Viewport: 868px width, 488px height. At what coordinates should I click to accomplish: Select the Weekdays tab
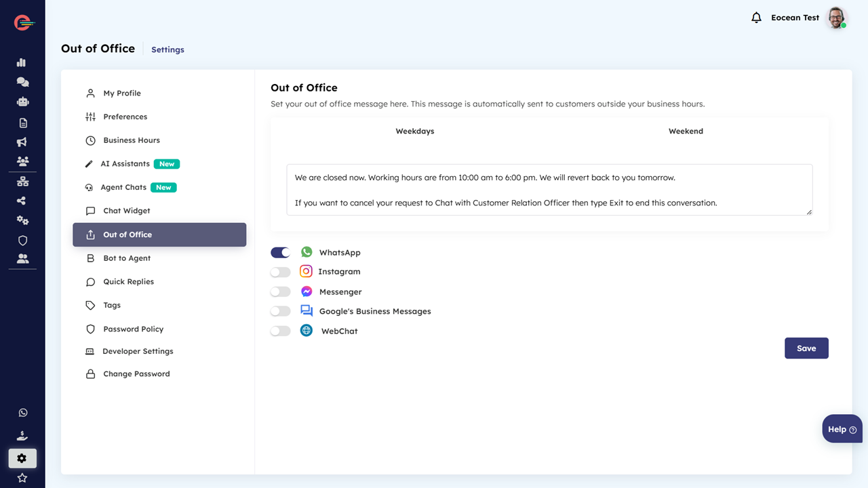point(415,131)
